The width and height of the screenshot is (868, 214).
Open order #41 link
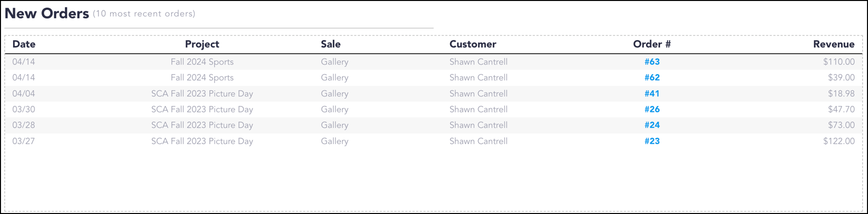click(x=652, y=94)
